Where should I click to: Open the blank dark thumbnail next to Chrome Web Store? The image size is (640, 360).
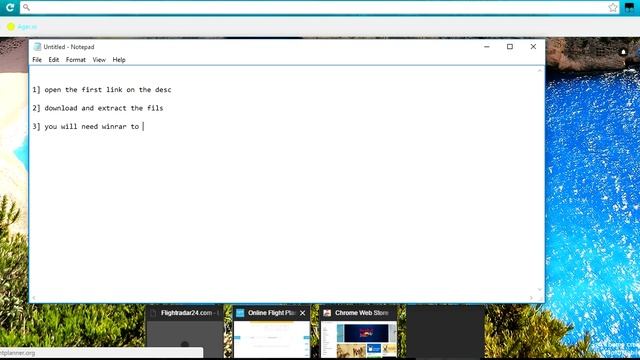tap(445, 332)
